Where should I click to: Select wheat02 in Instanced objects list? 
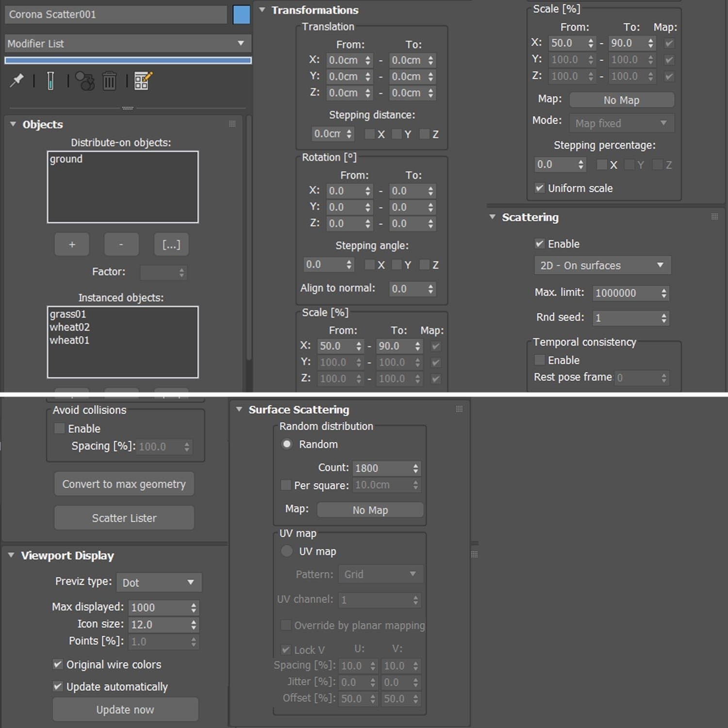[70, 327]
